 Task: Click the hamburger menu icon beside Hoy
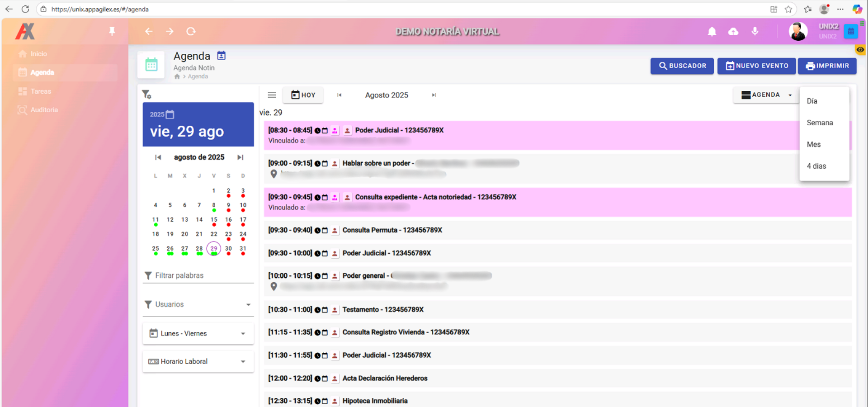272,95
